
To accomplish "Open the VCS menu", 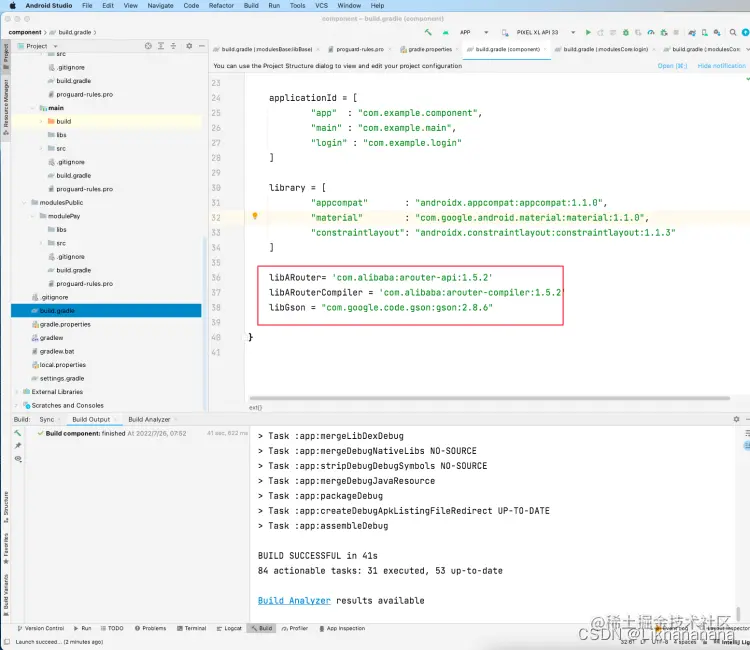I will [321, 5].
